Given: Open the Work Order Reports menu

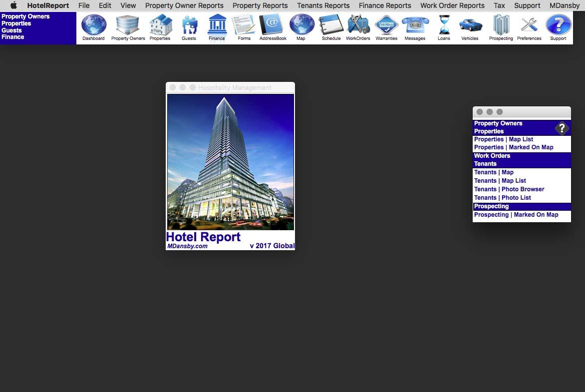Looking at the screenshot, I should [x=452, y=5].
